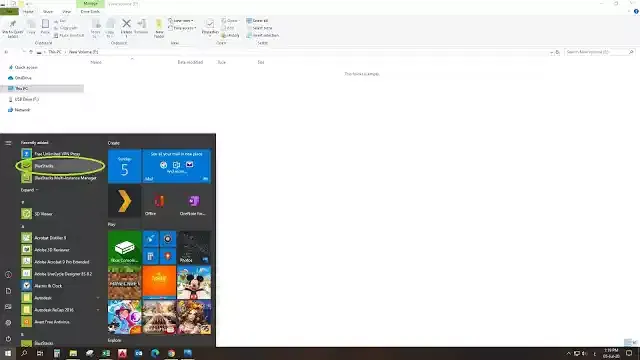Select OneDrive in navigation pane
Image resolution: width=640 pixels, height=360 pixels.
click(20, 78)
